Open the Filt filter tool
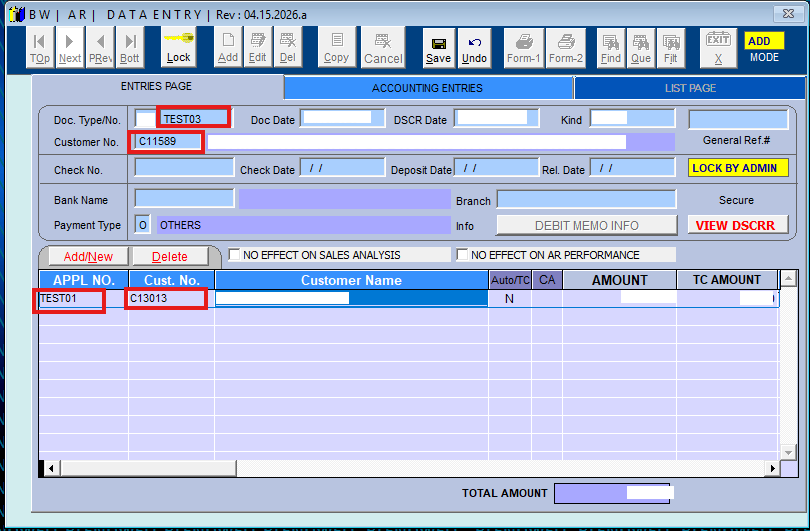The height and width of the screenshot is (531, 810). [x=671, y=49]
